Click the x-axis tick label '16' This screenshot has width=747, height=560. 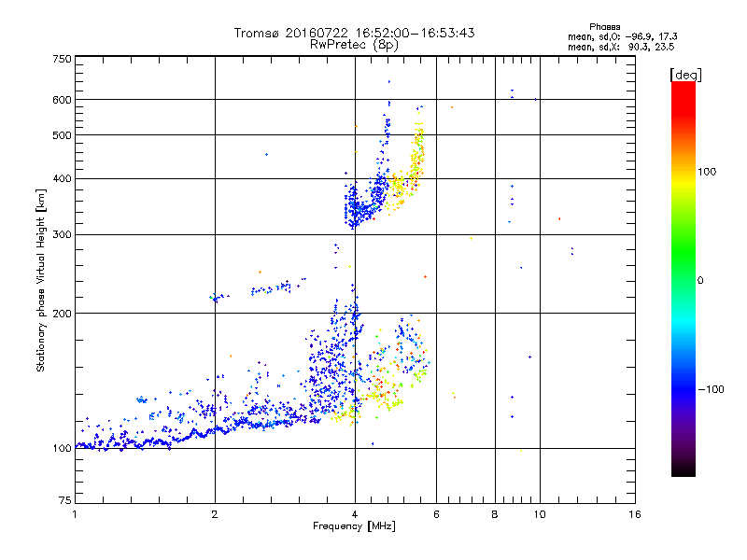click(635, 514)
